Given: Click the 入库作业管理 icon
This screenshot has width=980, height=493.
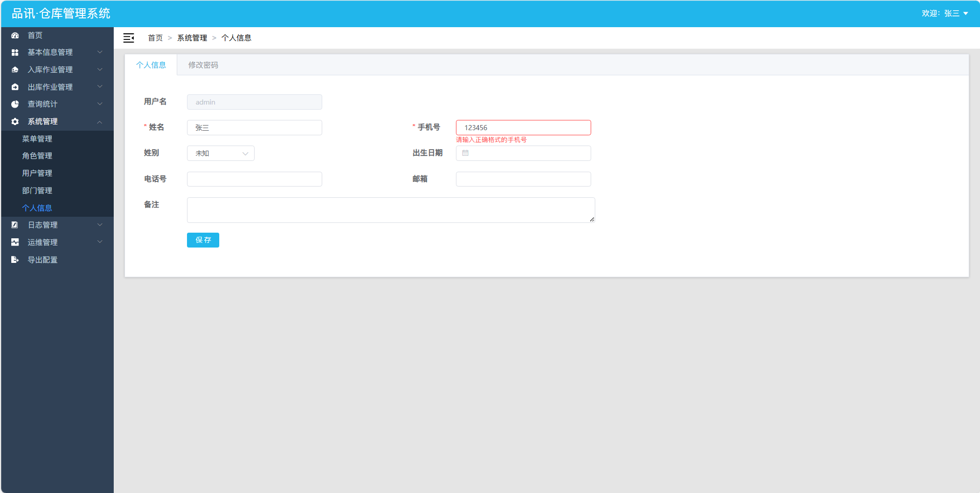Looking at the screenshot, I should (15, 70).
